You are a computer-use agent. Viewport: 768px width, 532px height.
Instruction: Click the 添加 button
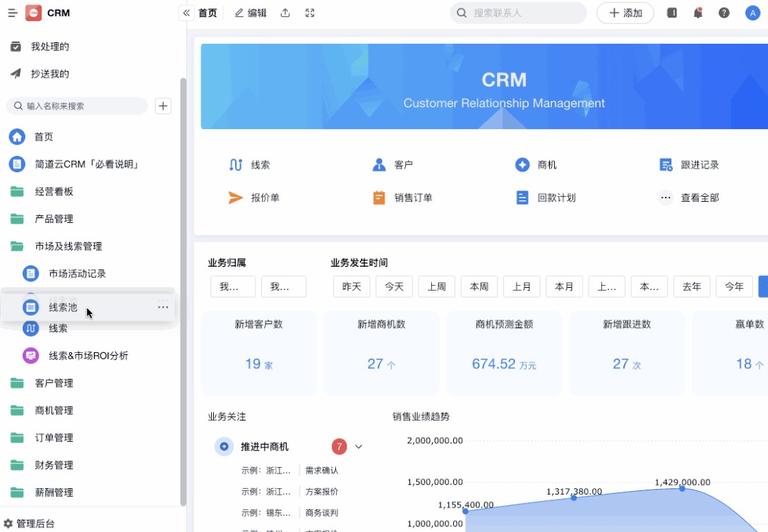[625, 13]
